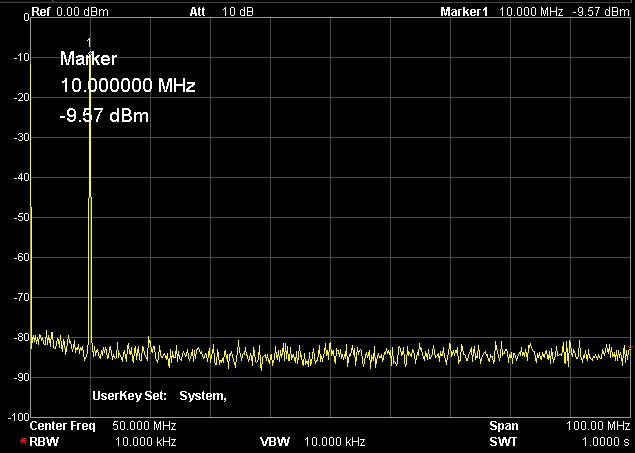The image size is (635, 453).
Task: Click the -80 label on the amplitude axis
Action: [17, 337]
